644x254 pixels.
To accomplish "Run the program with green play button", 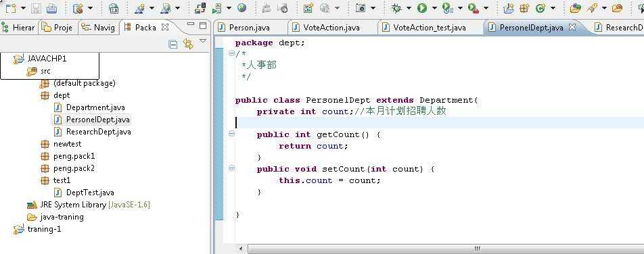I will click(x=421, y=8).
